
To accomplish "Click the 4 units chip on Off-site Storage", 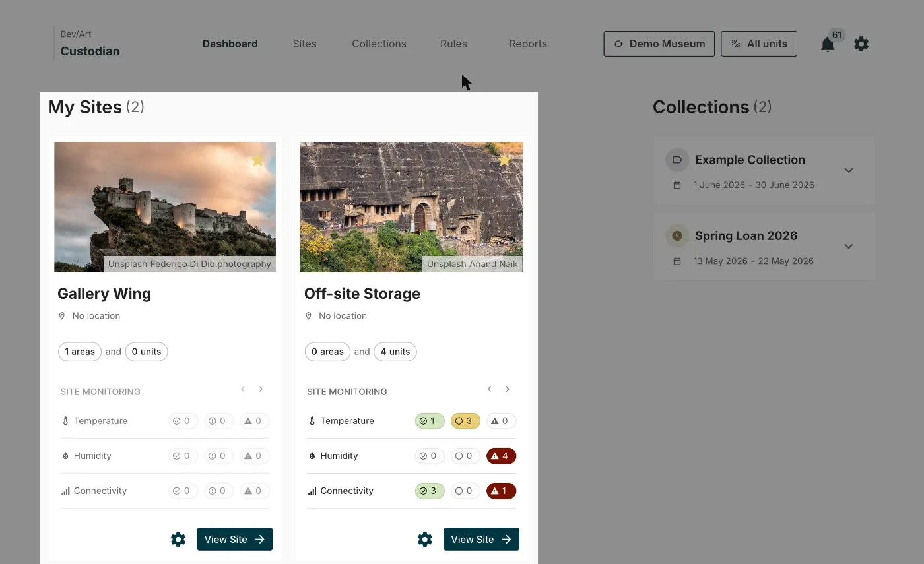I will coord(395,352).
